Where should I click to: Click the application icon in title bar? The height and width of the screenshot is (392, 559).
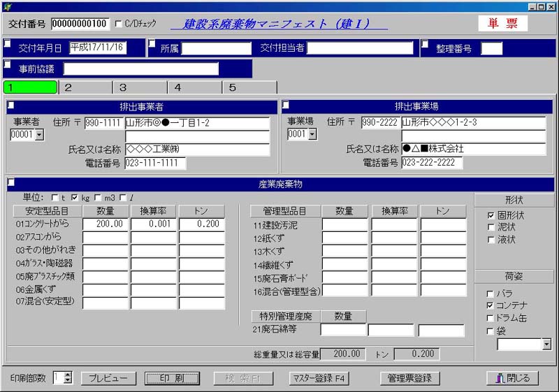(x=8, y=6)
